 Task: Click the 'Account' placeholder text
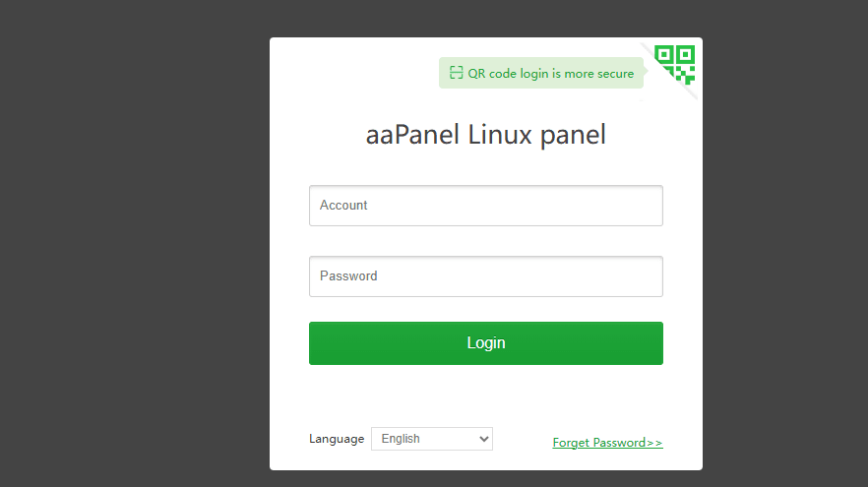coord(343,206)
